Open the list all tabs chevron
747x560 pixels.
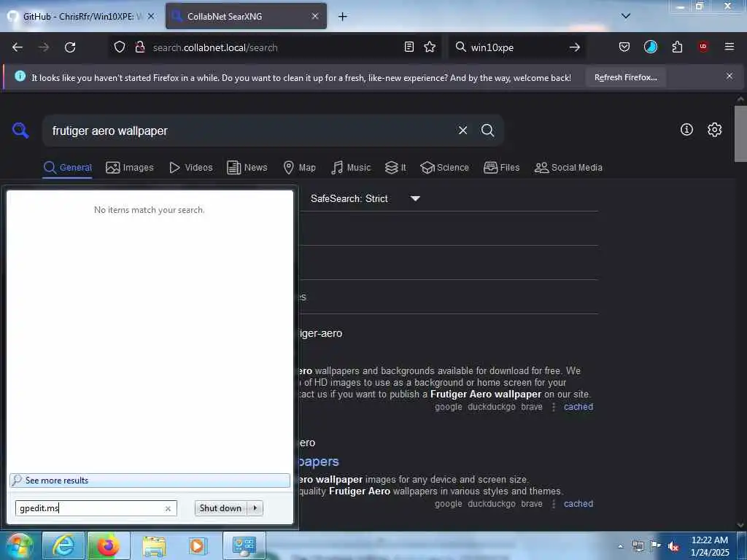626,16
